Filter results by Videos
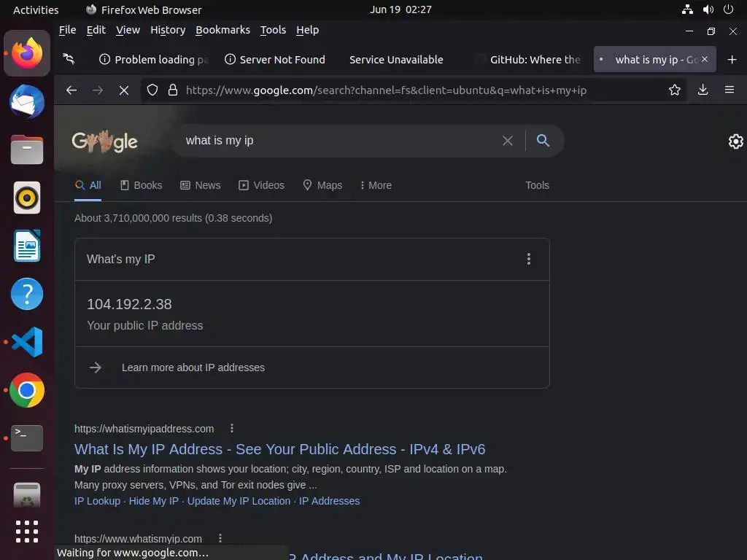Screen dimensions: 747x560 click(262, 185)
